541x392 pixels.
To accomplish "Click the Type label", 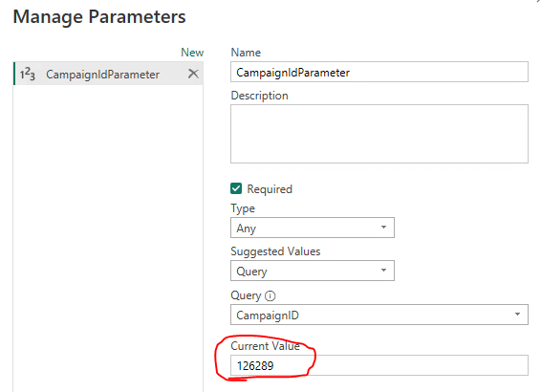I will [243, 208].
